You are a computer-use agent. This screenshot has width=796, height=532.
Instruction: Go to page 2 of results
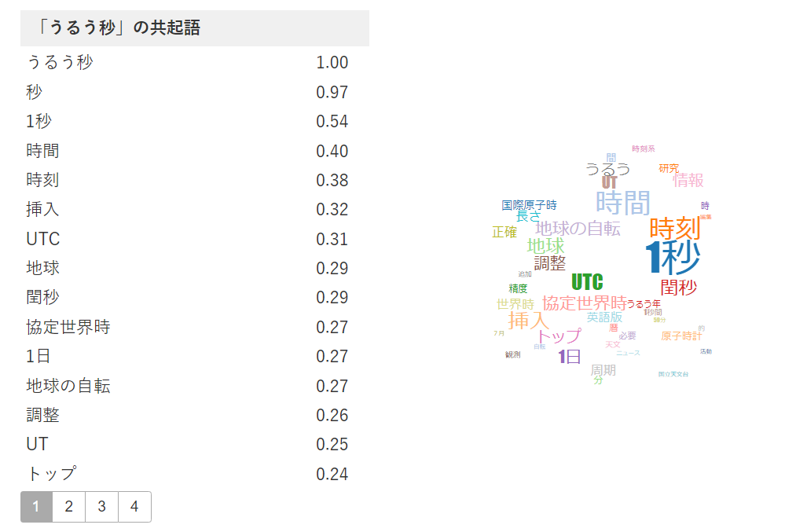point(69,507)
